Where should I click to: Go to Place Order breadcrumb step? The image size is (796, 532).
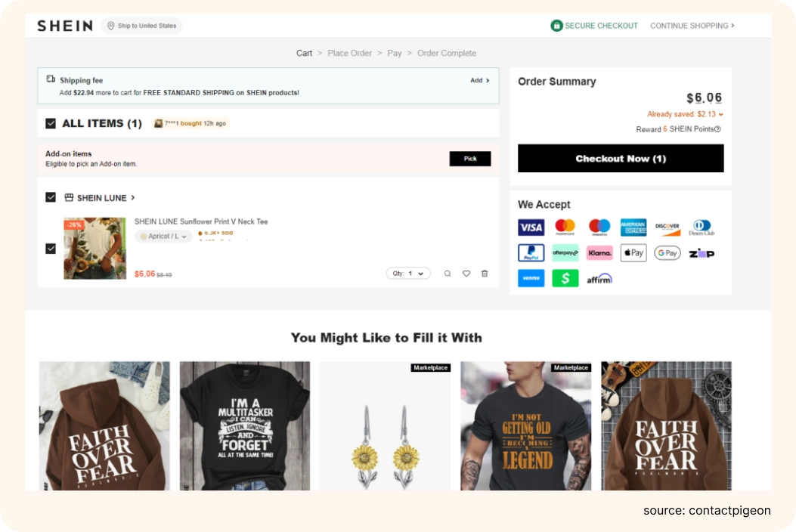[x=350, y=54]
